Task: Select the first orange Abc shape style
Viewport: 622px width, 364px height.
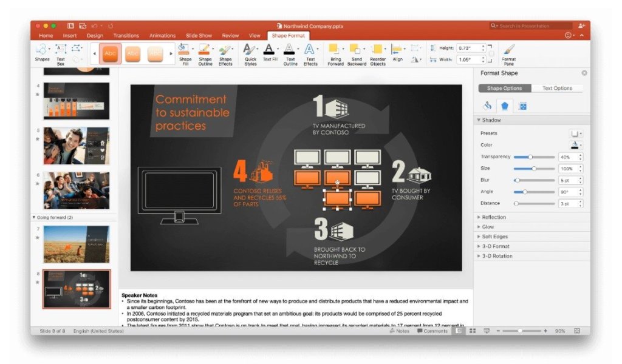Action: point(110,53)
